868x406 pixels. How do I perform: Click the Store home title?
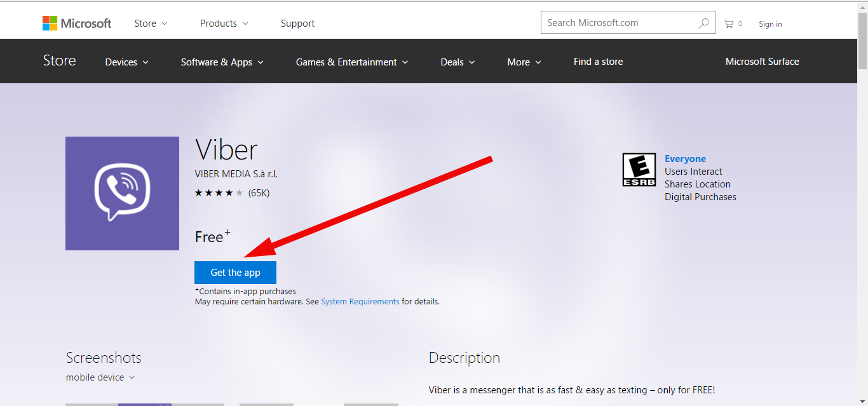pyautogui.click(x=59, y=61)
